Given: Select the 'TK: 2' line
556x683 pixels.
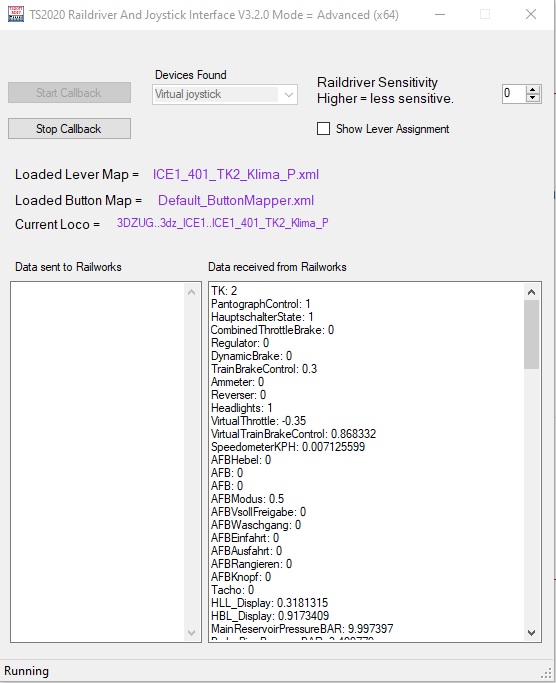Looking at the screenshot, I should coord(224,291).
